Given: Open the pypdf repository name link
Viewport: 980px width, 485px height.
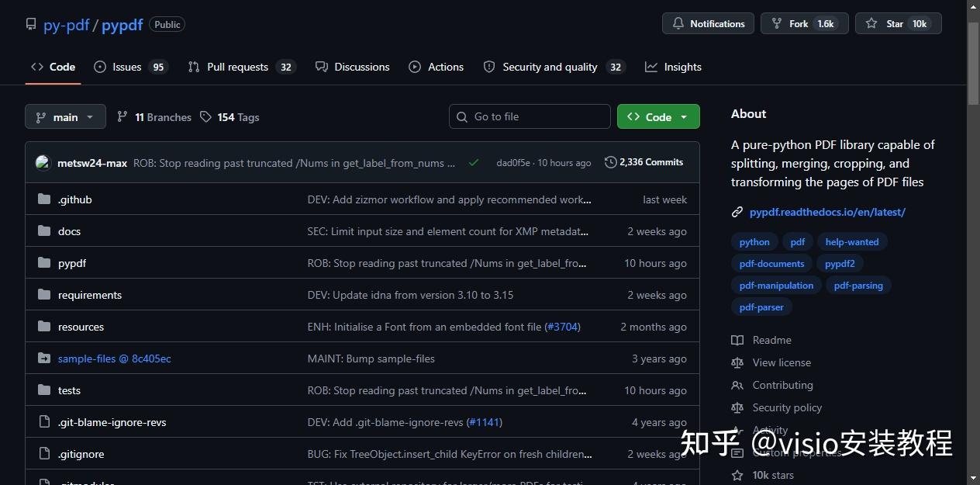Looking at the screenshot, I should click(122, 25).
